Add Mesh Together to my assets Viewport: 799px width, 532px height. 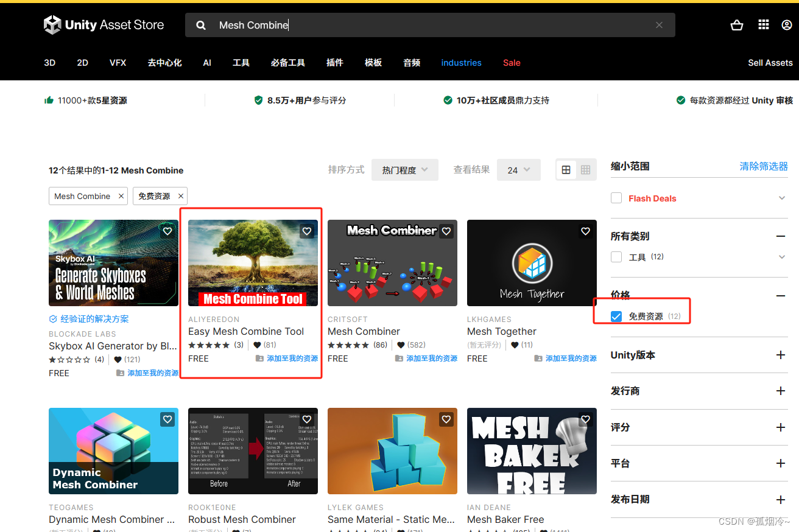pos(566,359)
